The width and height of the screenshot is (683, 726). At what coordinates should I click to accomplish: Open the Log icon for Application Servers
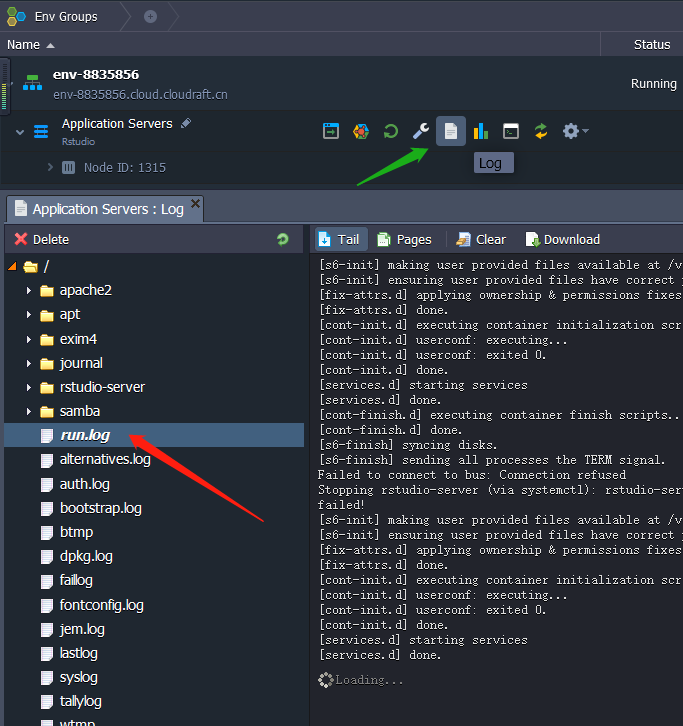[x=451, y=131]
